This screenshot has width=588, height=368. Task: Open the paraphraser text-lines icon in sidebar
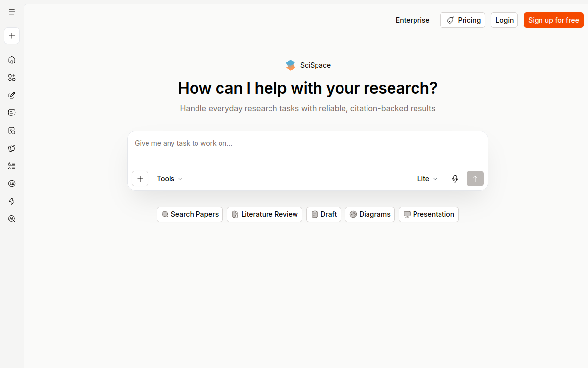click(x=12, y=166)
